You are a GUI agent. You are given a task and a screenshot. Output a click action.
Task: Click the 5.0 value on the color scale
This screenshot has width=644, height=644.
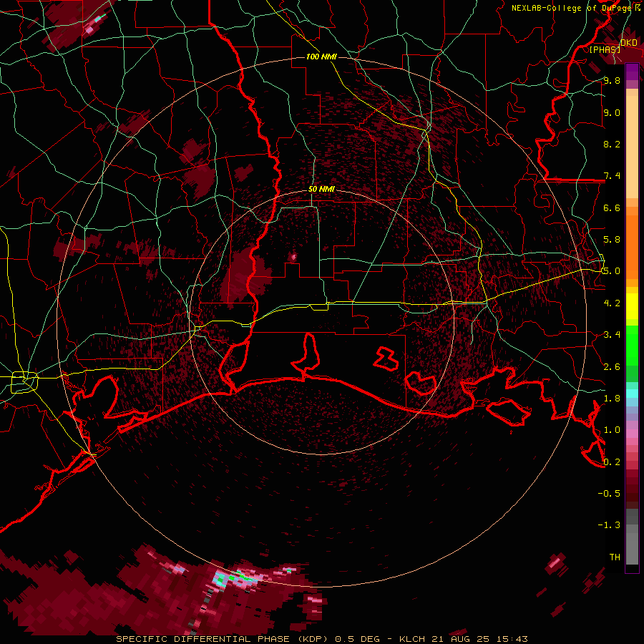[x=612, y=271]
